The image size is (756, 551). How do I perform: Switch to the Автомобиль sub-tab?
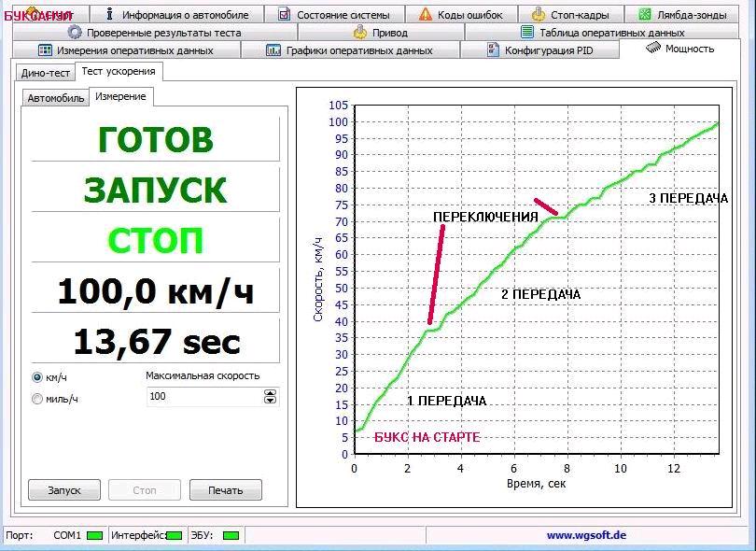[56, 98]
